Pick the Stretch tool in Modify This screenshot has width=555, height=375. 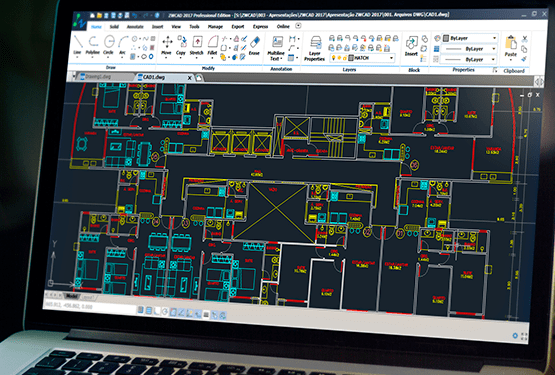coord(197,45)
